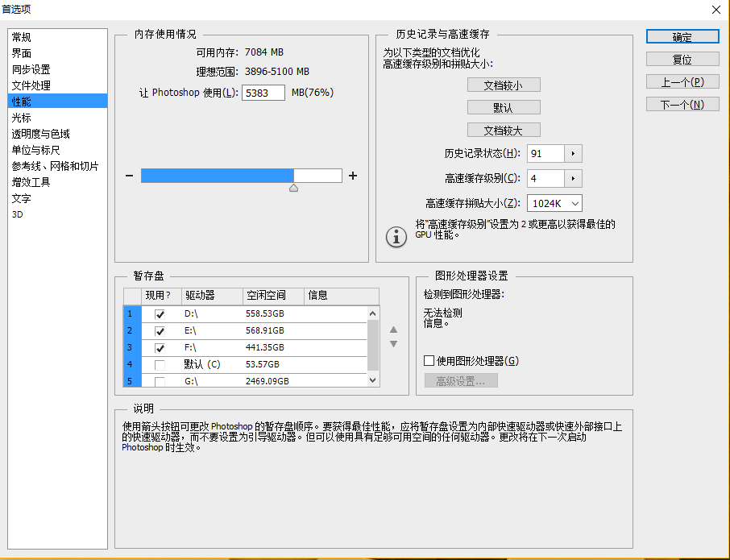Click the 复位 button
Screen dimensions: 730x560
[x=682, y=59]
